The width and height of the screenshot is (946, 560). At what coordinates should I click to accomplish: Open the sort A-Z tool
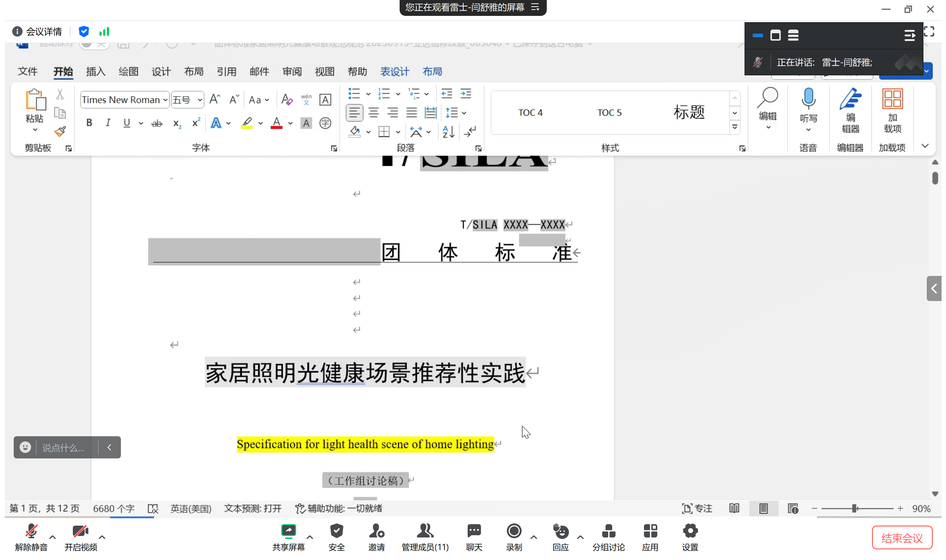[x=448, y=132]
